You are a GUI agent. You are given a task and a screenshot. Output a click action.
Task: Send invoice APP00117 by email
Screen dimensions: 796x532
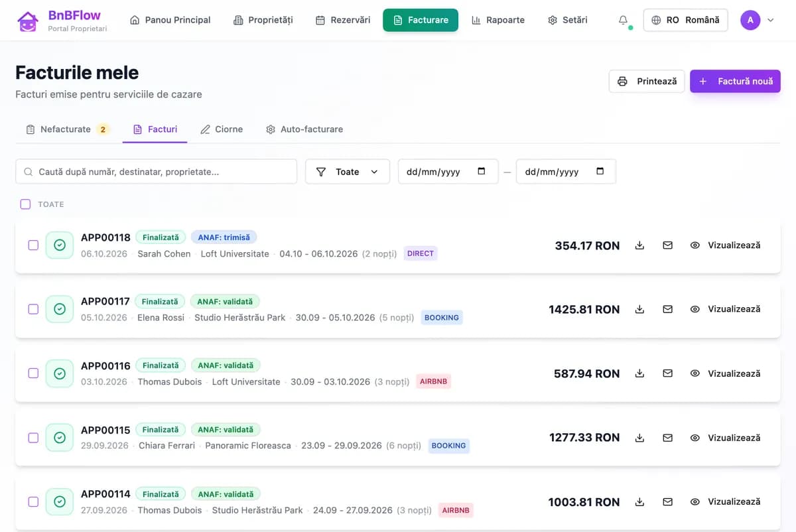[667, 309]
